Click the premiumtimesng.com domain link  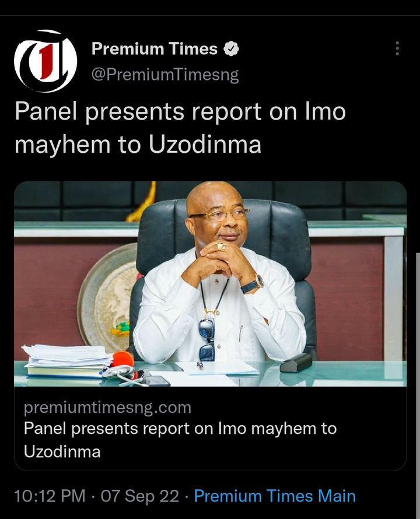pos(108,408)
